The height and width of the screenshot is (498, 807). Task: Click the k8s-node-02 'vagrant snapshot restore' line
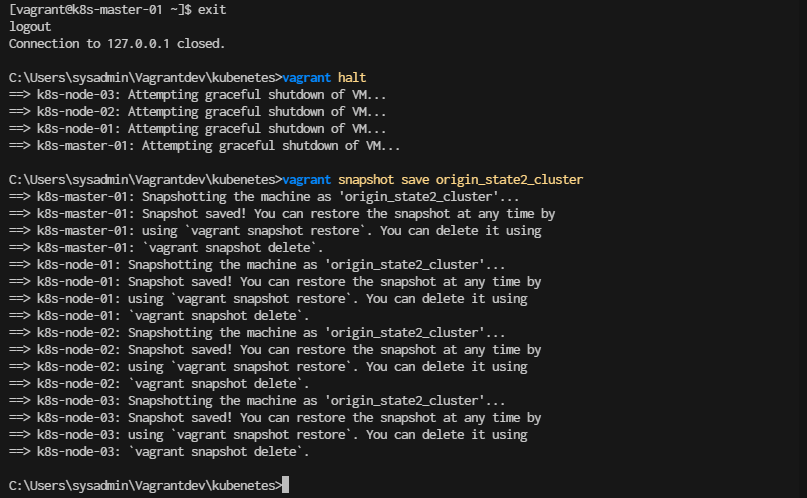tap(268, 366)
